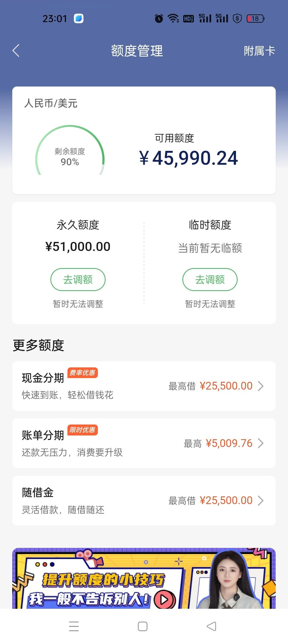This screenshot has width=288, height=644.
Task: Tap the back arrow in the header
Action: (16, 51)
